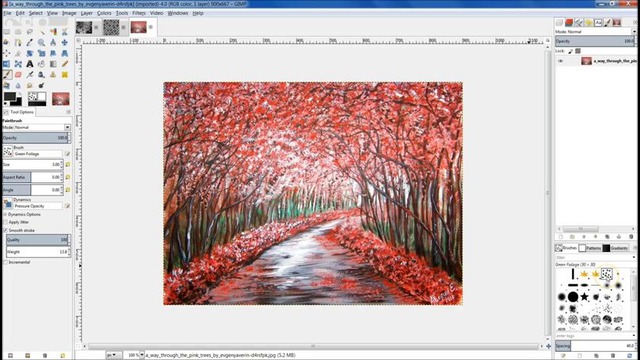Select the Pencil tool
640x360 pixels.
(64, 64)
